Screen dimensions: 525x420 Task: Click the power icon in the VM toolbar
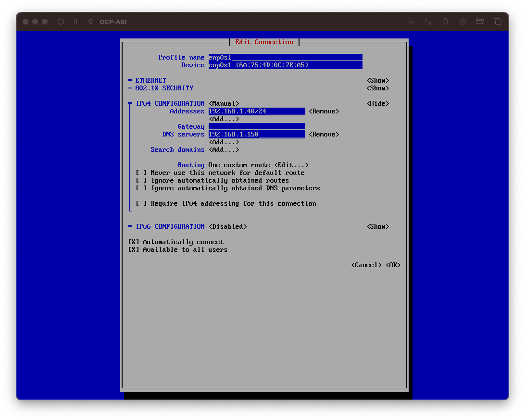61,22
